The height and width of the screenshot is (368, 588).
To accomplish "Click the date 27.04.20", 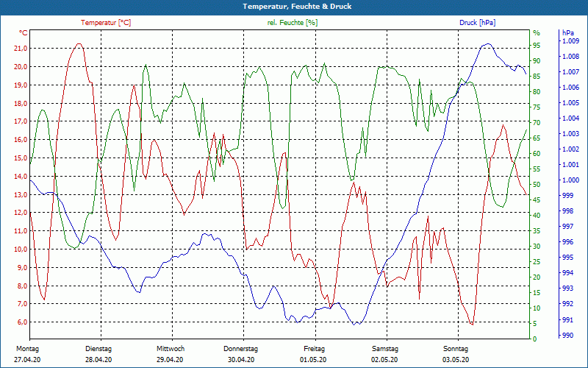I will point(27,360).
